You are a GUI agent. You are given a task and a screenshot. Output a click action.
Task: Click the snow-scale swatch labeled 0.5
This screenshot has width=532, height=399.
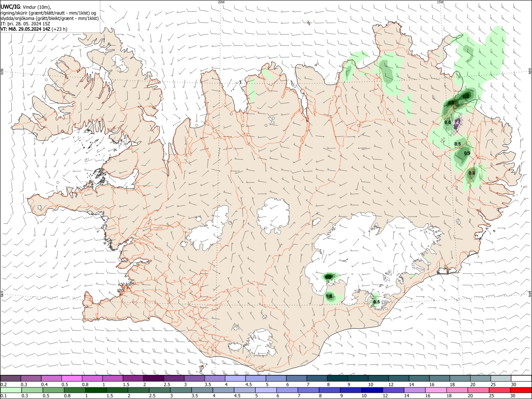71,378
